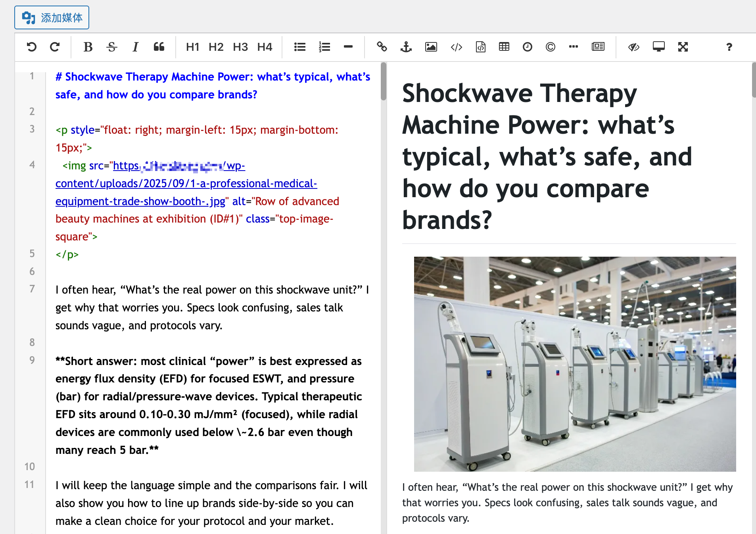Screen dimensions: 756x534
Task: Click the three-dots more toolbar icon
Action: [574, 47]
